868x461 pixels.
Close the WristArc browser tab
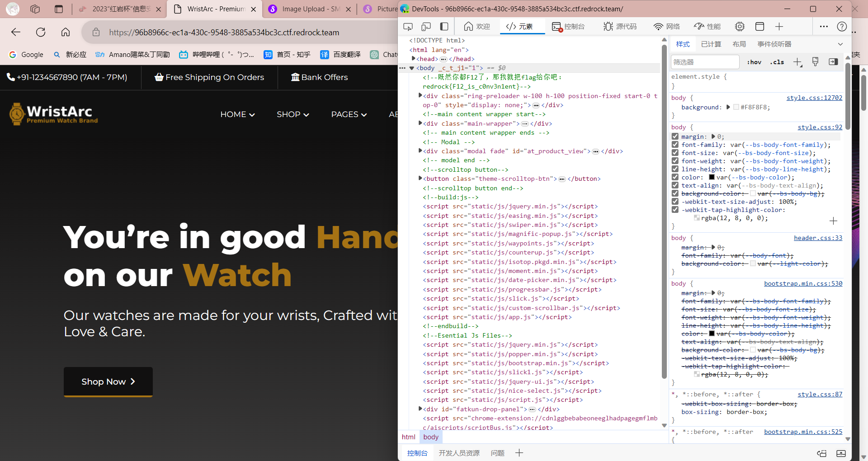pos(254,9)
